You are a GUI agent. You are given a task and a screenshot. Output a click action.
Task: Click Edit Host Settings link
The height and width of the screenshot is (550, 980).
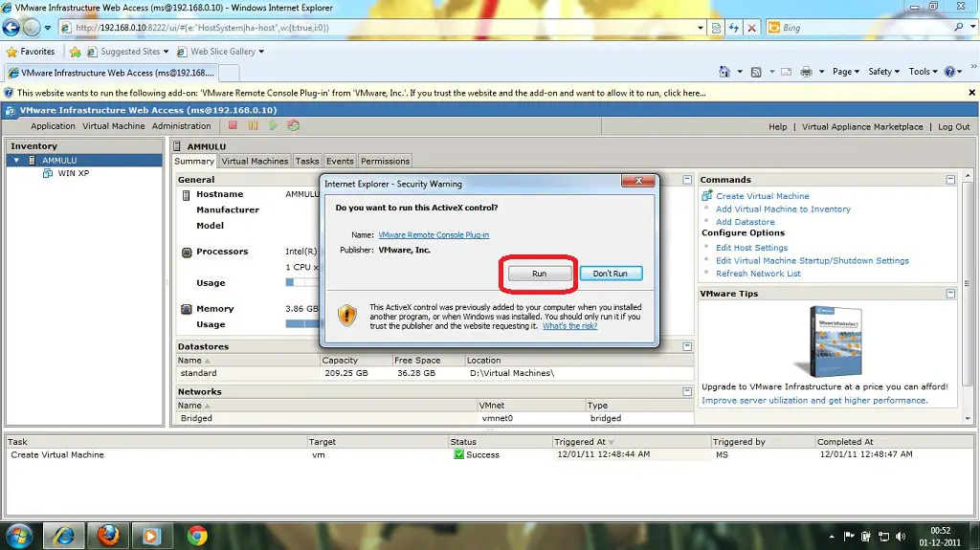click(x=752, y=248)
